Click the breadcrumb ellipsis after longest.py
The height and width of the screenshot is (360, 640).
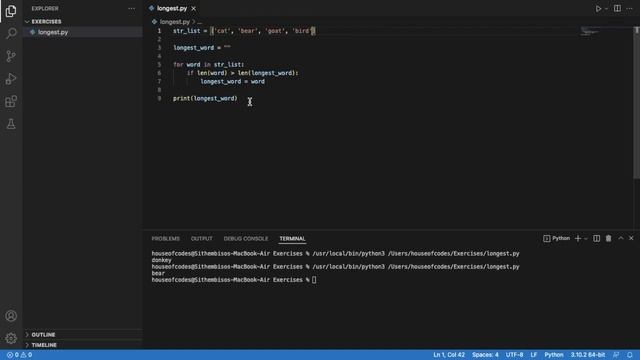(x=199, y=22)
